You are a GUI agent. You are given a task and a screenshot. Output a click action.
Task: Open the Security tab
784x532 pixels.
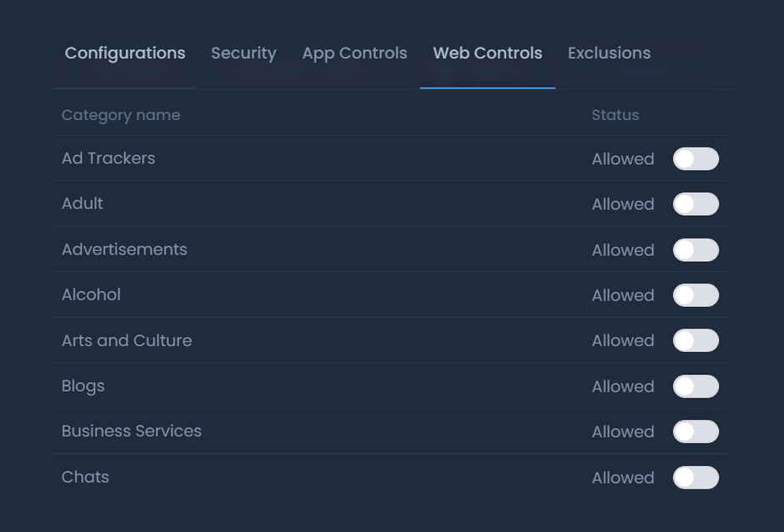tap(244, 53)
